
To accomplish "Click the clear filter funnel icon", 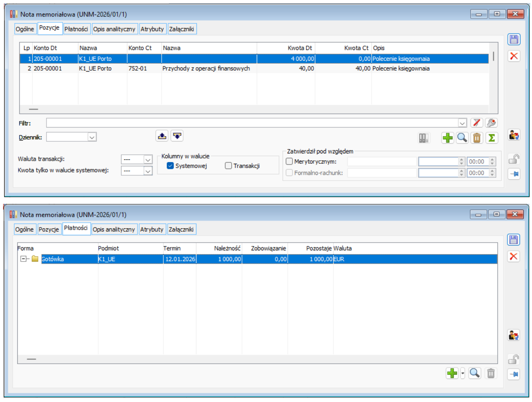I will 476,123.
